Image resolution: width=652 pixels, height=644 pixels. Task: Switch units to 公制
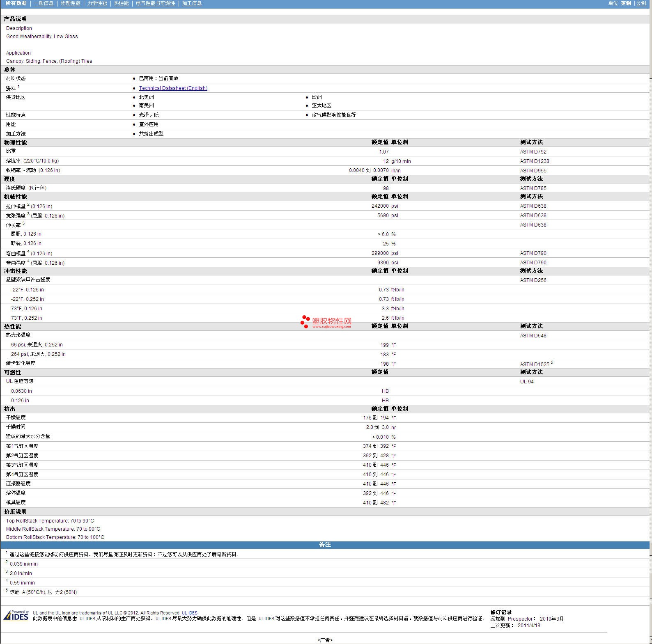641,3
